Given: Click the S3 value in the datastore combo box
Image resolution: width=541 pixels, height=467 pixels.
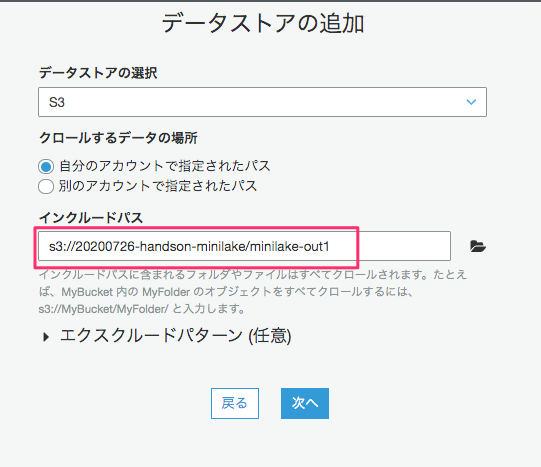Looking at the screenshot, I should coord(57,102).
